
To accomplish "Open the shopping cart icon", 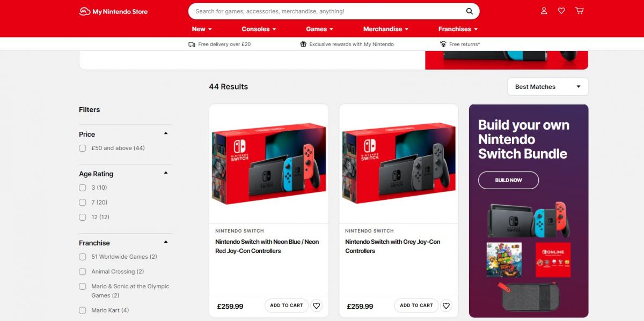I will (x=579, y=11).
